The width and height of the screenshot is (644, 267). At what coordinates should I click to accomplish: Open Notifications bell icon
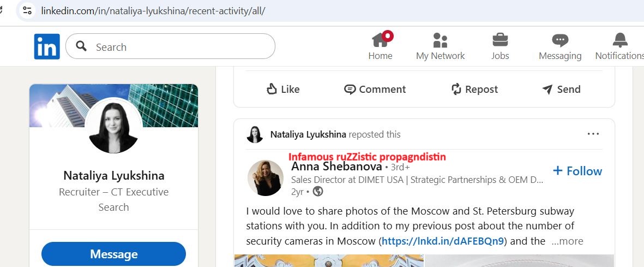point(620,40)
